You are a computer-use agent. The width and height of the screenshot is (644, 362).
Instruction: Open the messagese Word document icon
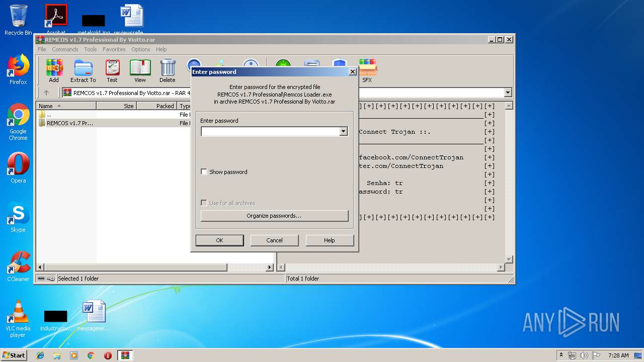pyautogui.click(x=94, y=316)
